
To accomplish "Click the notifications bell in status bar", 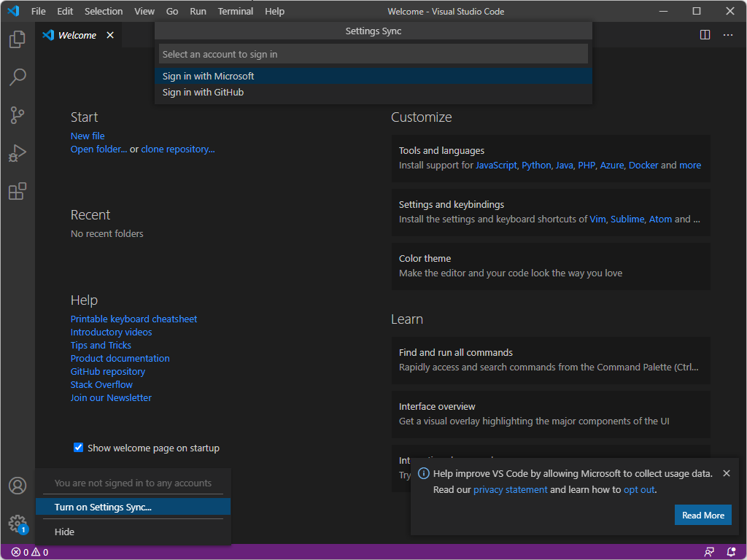I will 731,553.
